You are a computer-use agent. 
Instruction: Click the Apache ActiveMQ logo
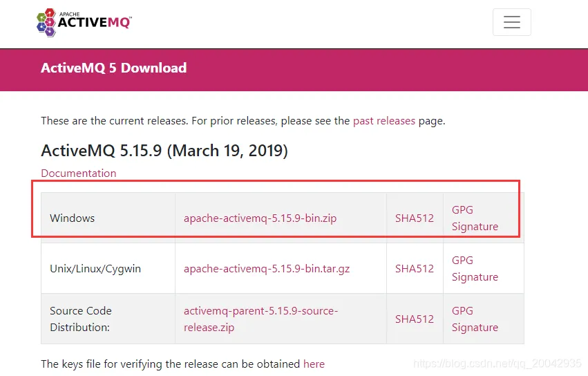click(x=84, y=22)
